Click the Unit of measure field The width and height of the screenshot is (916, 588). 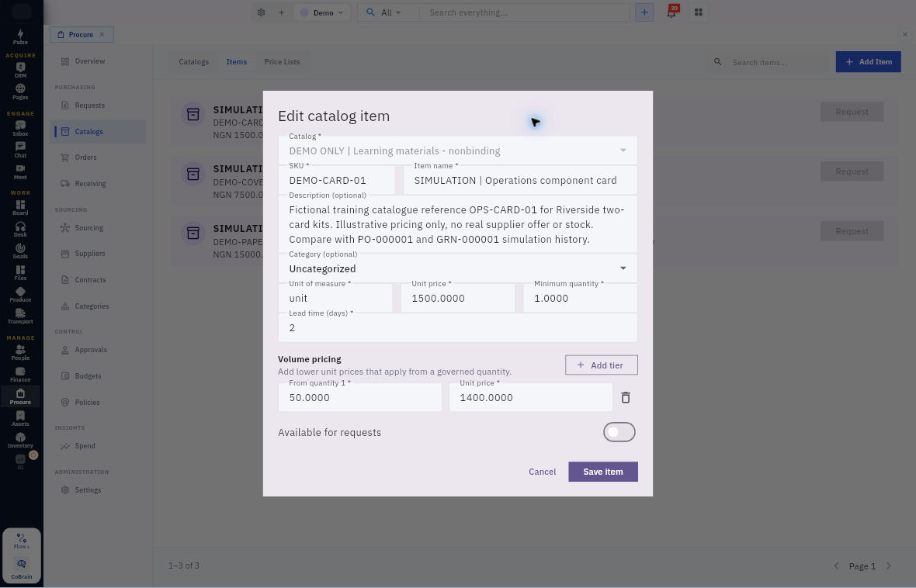335,298
